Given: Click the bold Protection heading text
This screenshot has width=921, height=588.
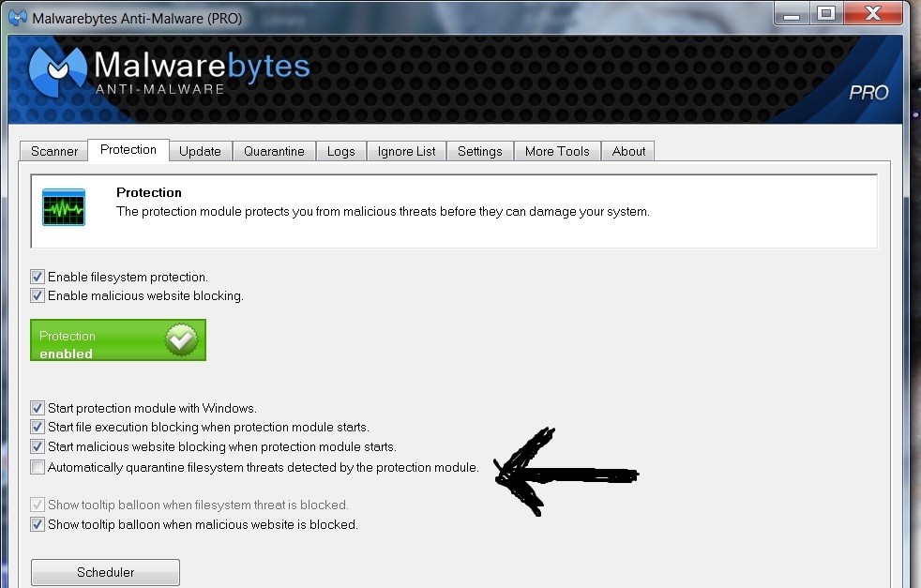Looking at the screenshot, I should tap(149, 192).
